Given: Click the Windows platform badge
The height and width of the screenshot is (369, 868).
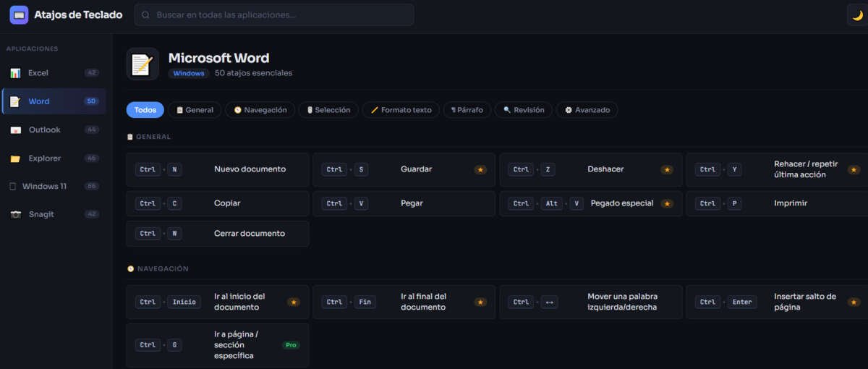Looking at the screenshot, I should 188,73.
